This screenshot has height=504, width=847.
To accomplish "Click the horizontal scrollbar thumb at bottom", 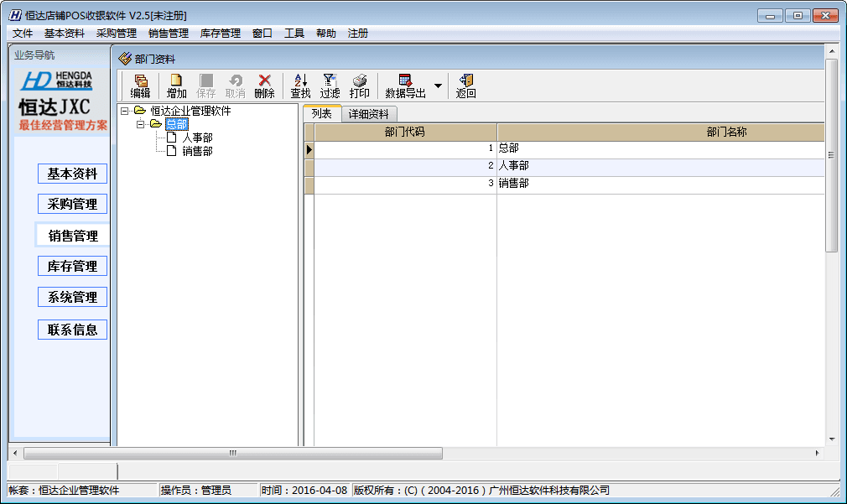I will [232, 453].
